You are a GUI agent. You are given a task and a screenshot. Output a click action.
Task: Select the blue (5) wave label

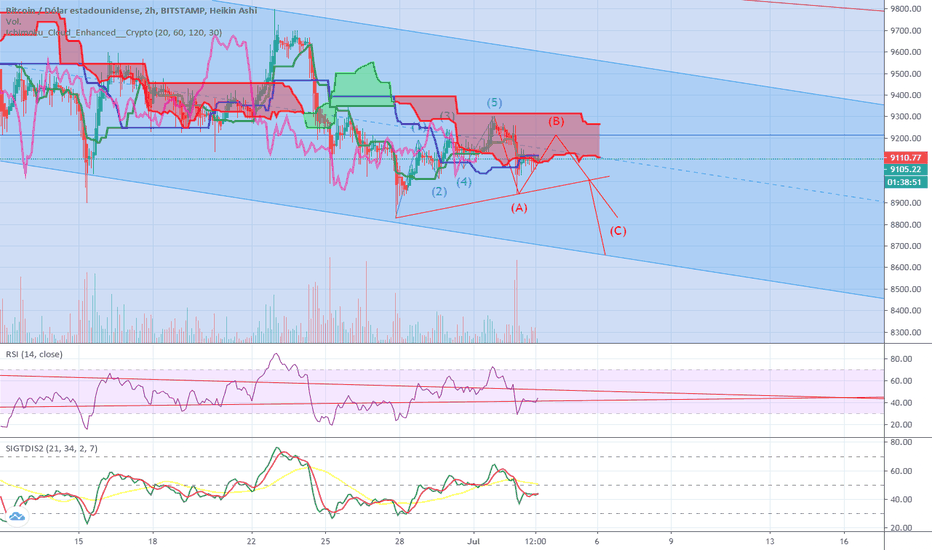click(495, 103)
